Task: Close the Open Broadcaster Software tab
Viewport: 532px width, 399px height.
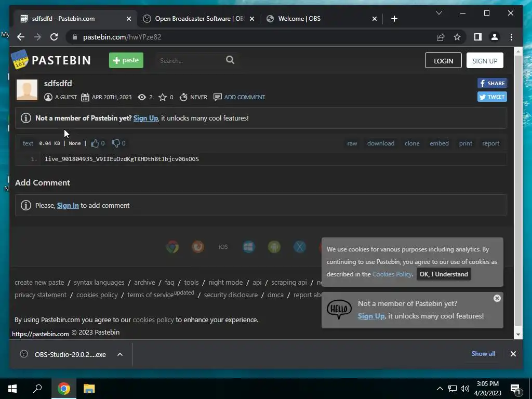Action: pos(252,19)
